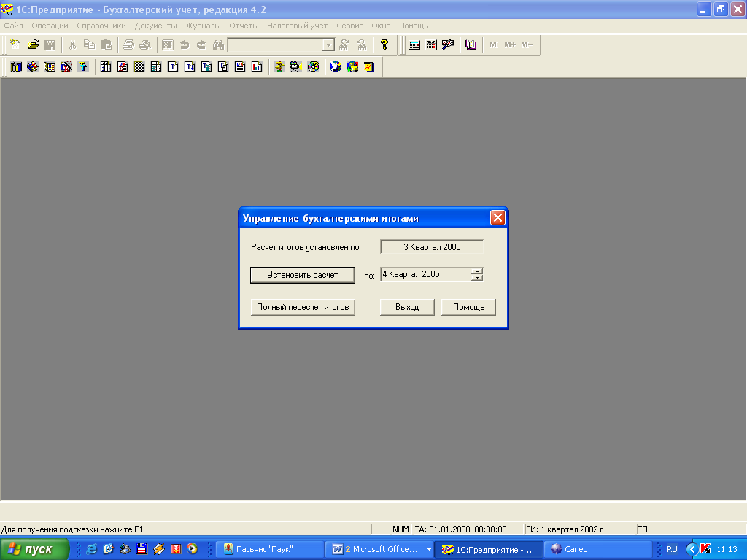Click the summary postings ДК sigma icon

click(123, 66)
